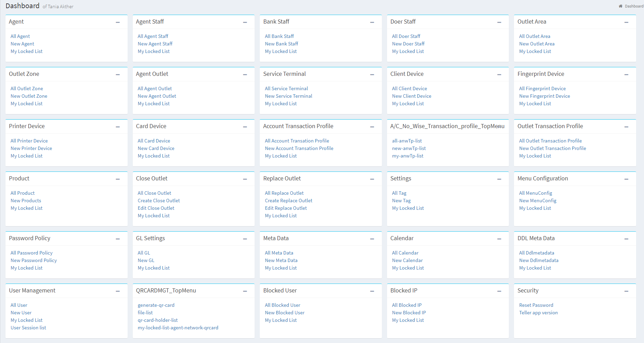Open All Outlet Transaction Profile link
This screenshot has width=644, height=343.
pyautogui.click(x=550, y=141)
